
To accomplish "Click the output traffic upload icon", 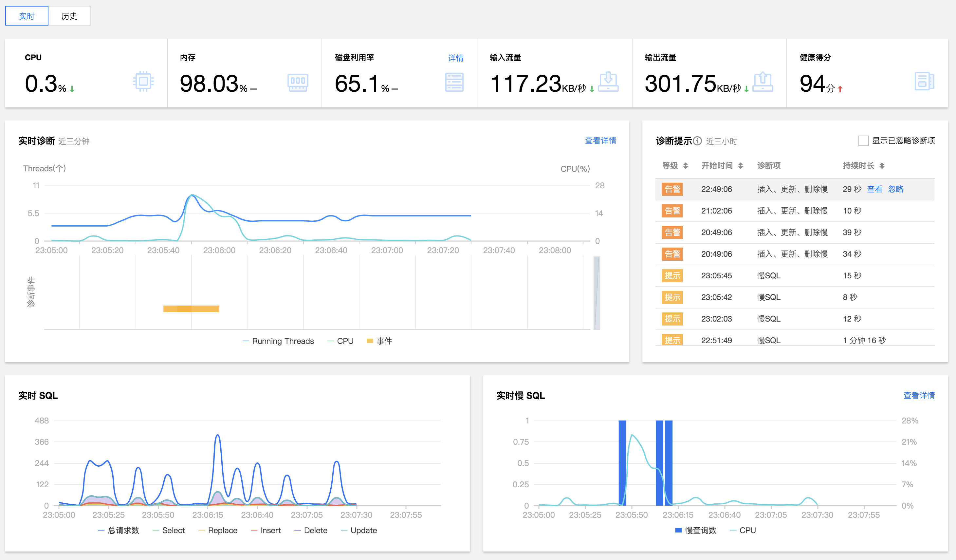I will (763, 82).
